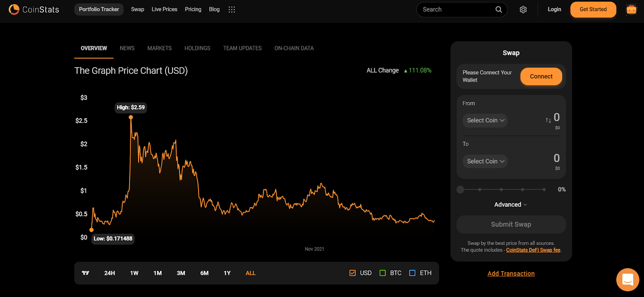
Task: Click the CoinStats logo
Action: [x=34, y=9]
